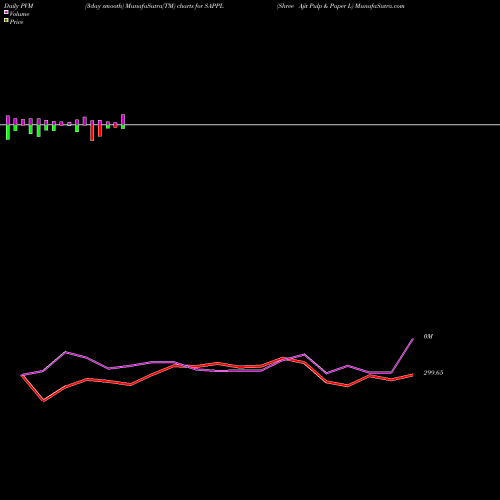Select the 'Price' legend label

(16, 22)
